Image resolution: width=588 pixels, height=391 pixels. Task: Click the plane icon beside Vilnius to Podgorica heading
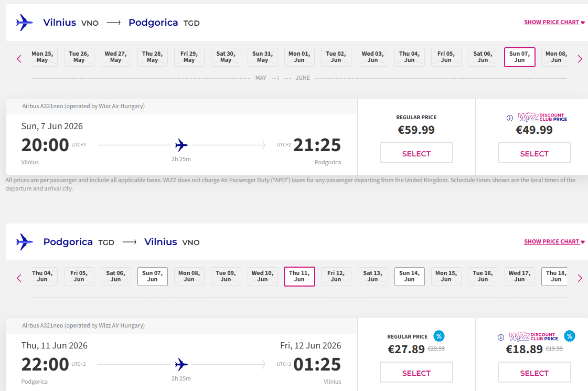point(25,23)
